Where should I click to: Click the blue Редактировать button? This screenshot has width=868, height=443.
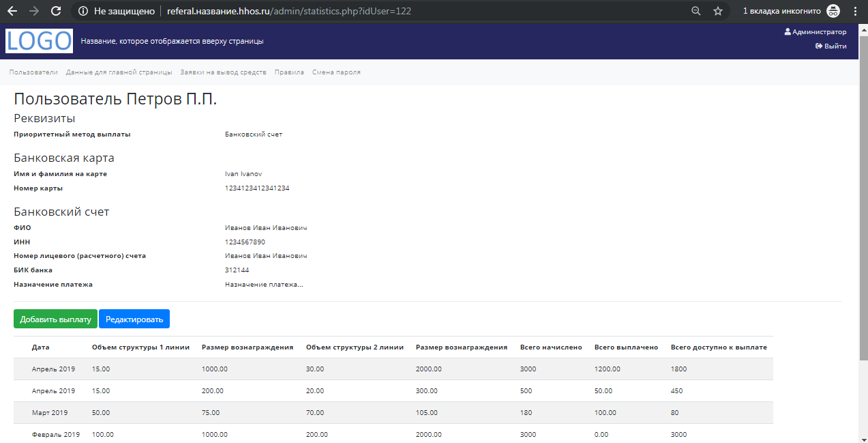pyautogui.click(x=134, y=319)
